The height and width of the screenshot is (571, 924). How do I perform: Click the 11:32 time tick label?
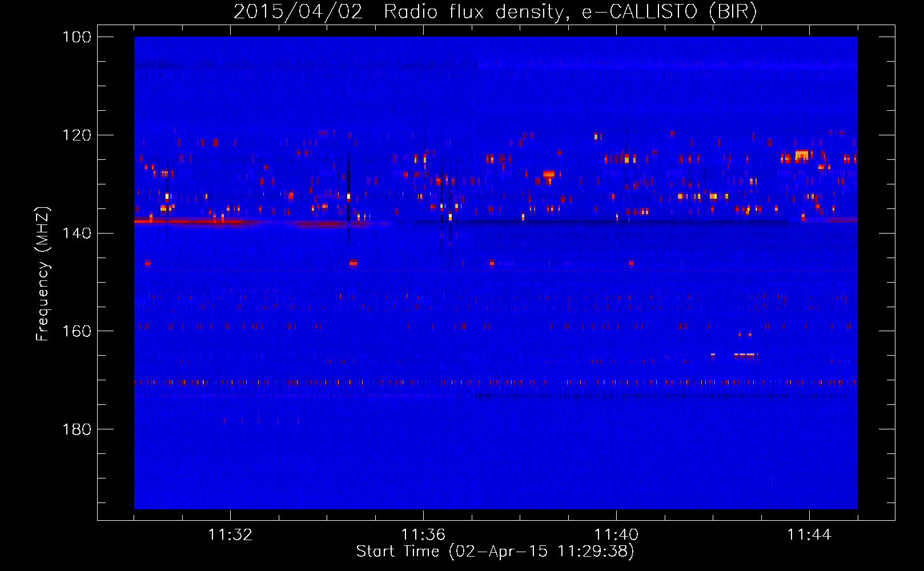pos(230,534)
